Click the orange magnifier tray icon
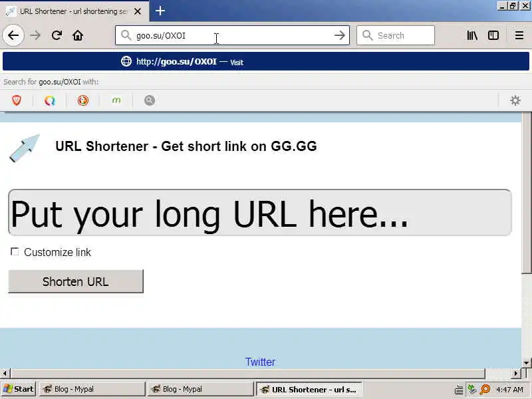Viewport: 532px width, 399px height. (485, 389)
